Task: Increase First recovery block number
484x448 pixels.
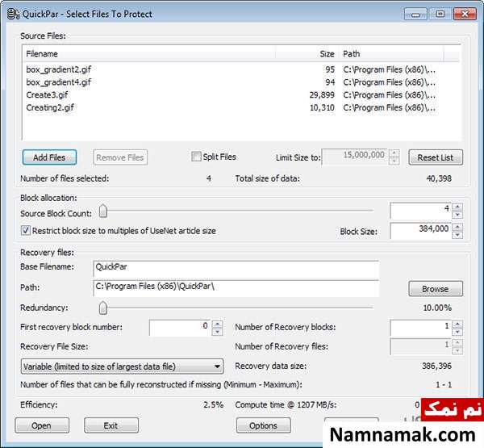Action: click(x=218, y=324)
